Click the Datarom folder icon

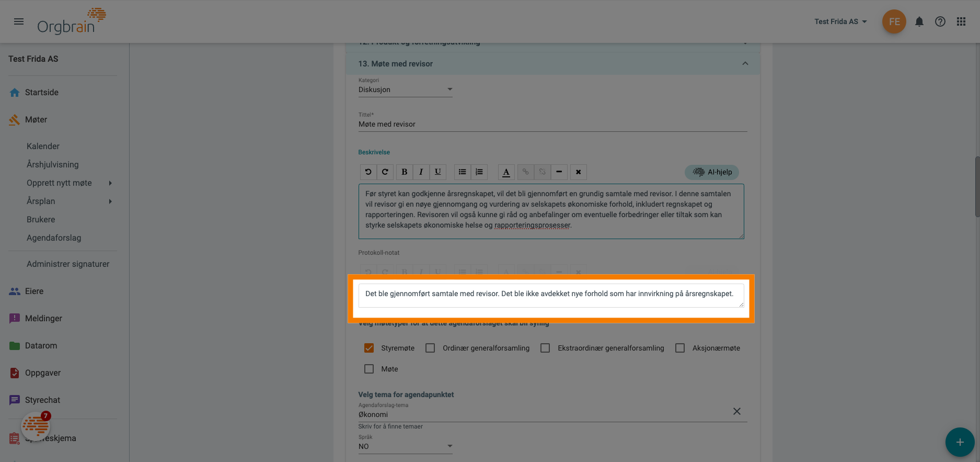pyautogui.click(x=15, y=346)
